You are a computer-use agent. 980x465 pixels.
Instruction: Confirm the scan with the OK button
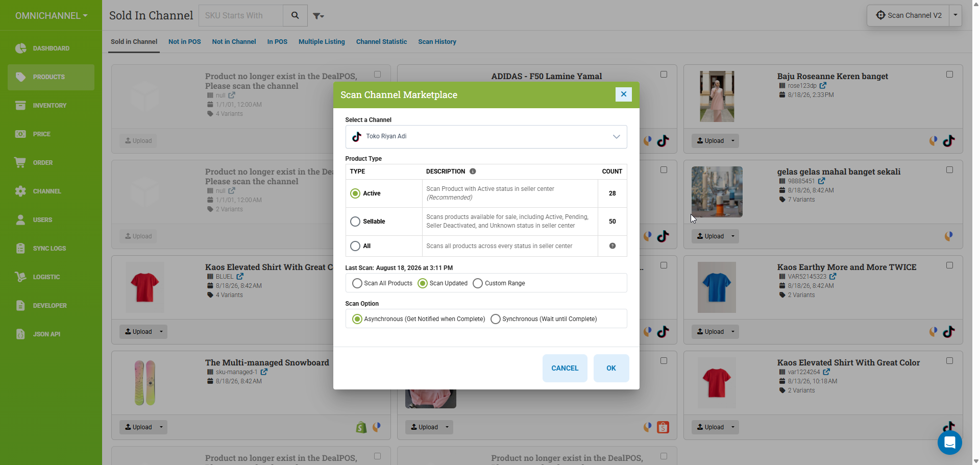[x=611, y=368]
